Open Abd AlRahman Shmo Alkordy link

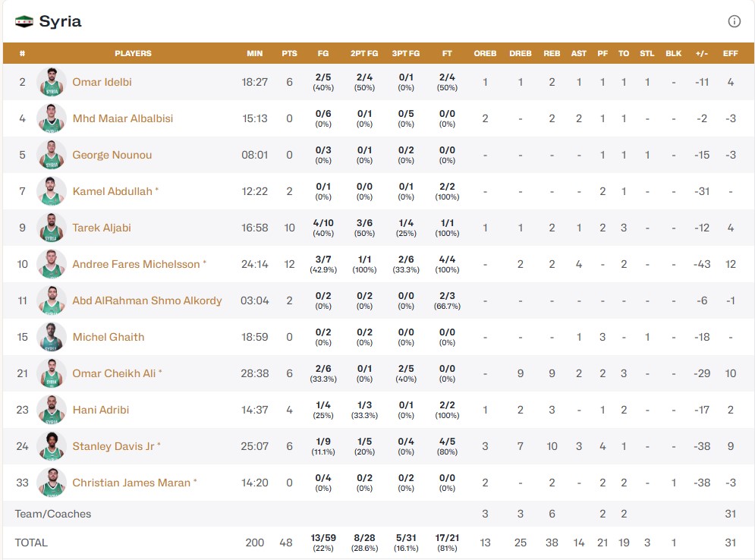(147, 300)
